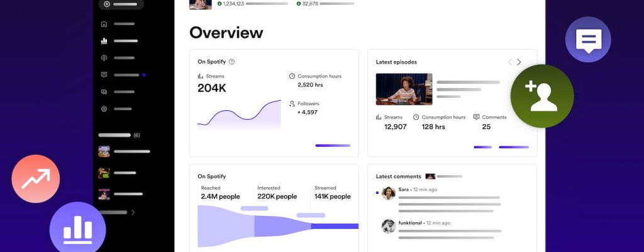
Task: Click the purple link in the Streams card
Action: coord(333,146)
